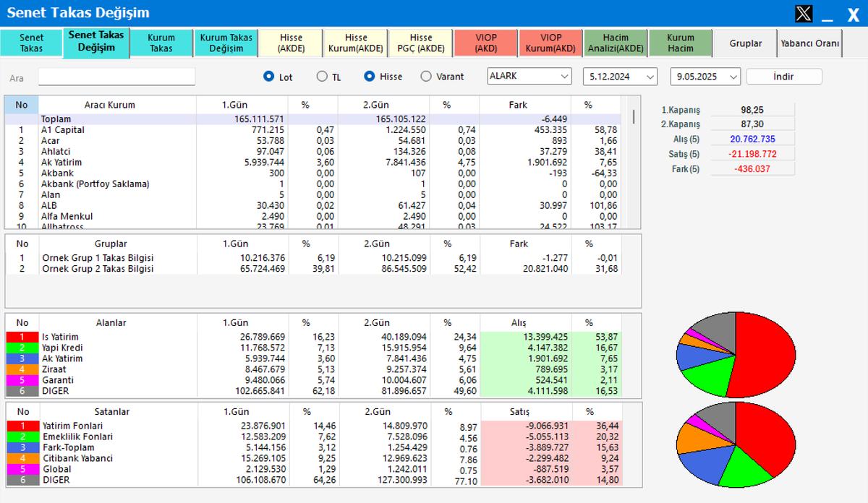Click the sellers pie chart
Screen dimensions: 868x503
[735, 444]
